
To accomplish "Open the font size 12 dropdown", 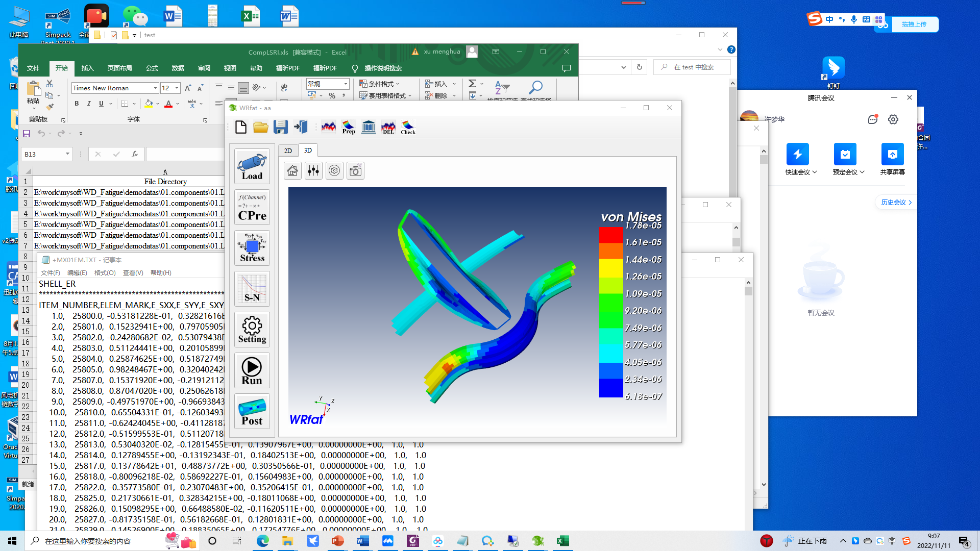I will coord(177,88).
